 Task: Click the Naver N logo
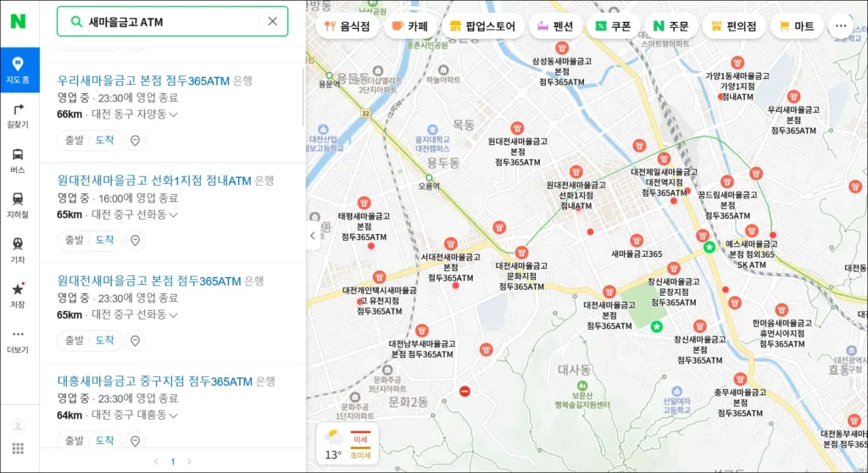click(19, 21)
